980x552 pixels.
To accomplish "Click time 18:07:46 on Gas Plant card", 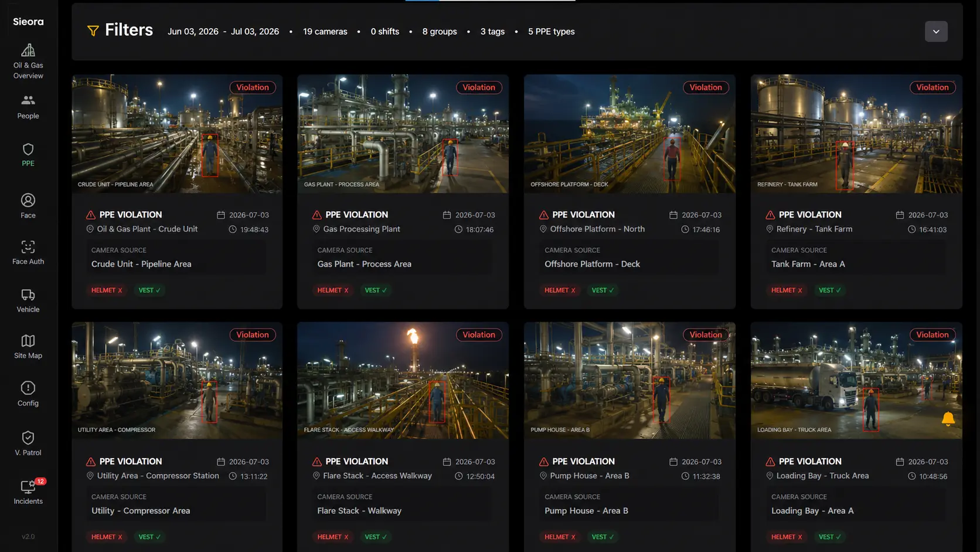I will (x=479, y=230).
